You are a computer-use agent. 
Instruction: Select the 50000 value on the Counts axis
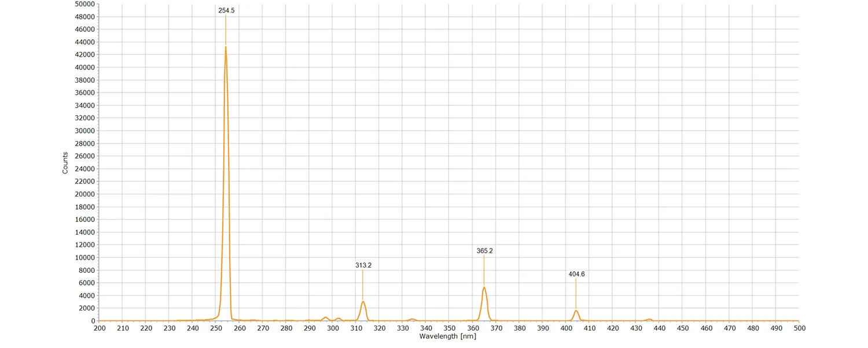click(86, 4)
